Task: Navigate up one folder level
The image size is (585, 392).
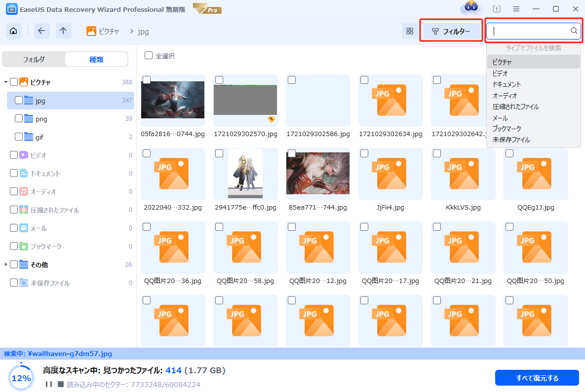Action: tap(63, 31)
